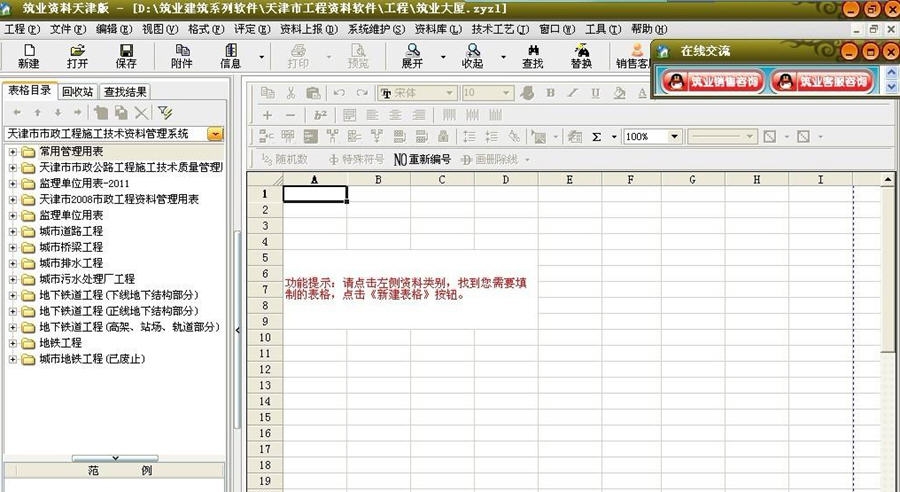The image size is (900, 492).
Task: Select the 城市地铁工程 (已废止) tree item
Action: click(92, 359)
